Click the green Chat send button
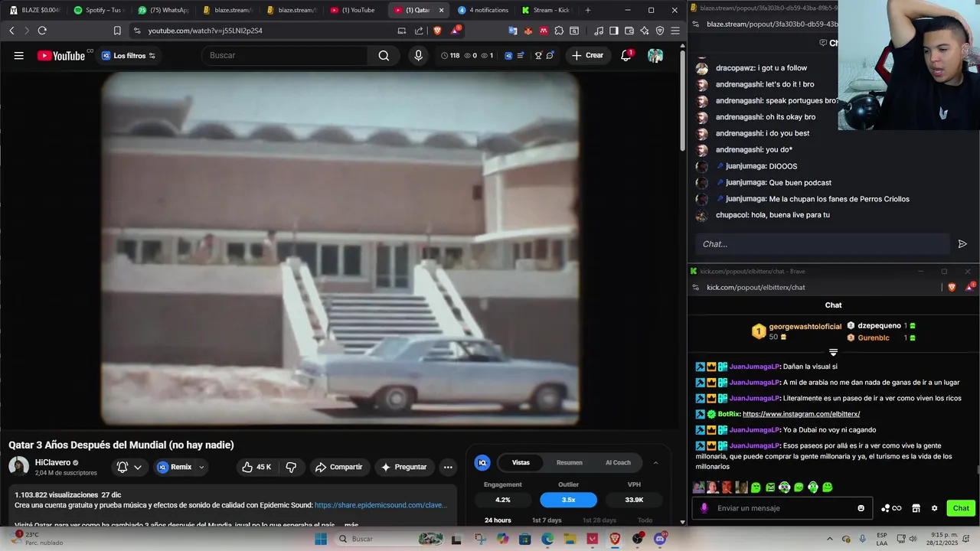This screenshot has height=551, width=980. 961,508
